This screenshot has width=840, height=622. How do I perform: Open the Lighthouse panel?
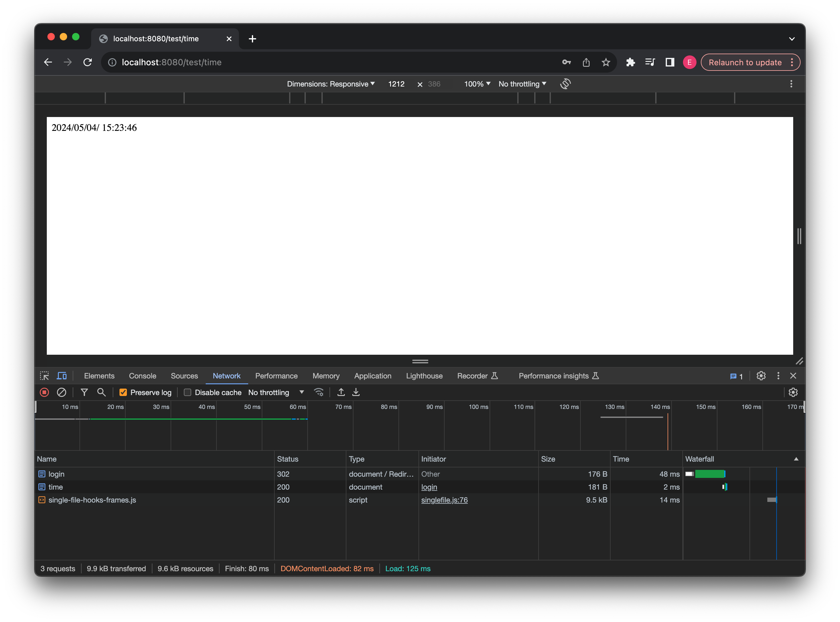tap(424, 376)
